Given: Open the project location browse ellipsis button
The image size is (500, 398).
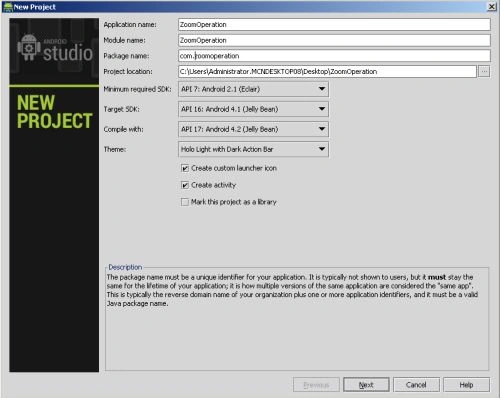Looking at the screenshot, I should click(484, 71).
